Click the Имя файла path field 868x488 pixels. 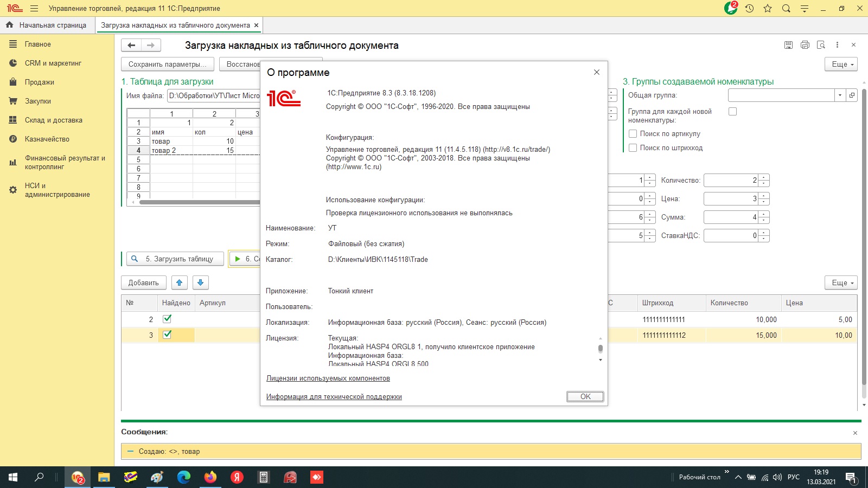tap(214, 95)
